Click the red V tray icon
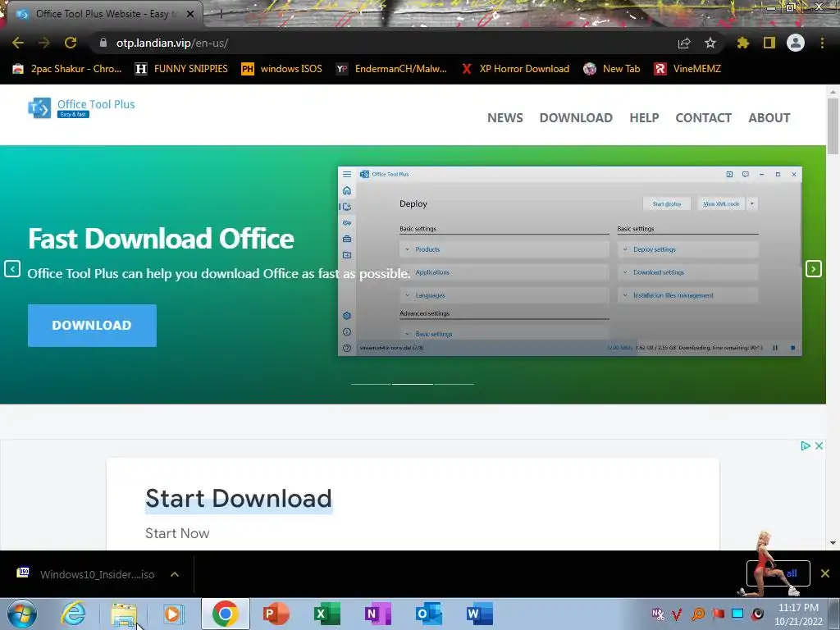The image size is (840, 630). [677, 614]
